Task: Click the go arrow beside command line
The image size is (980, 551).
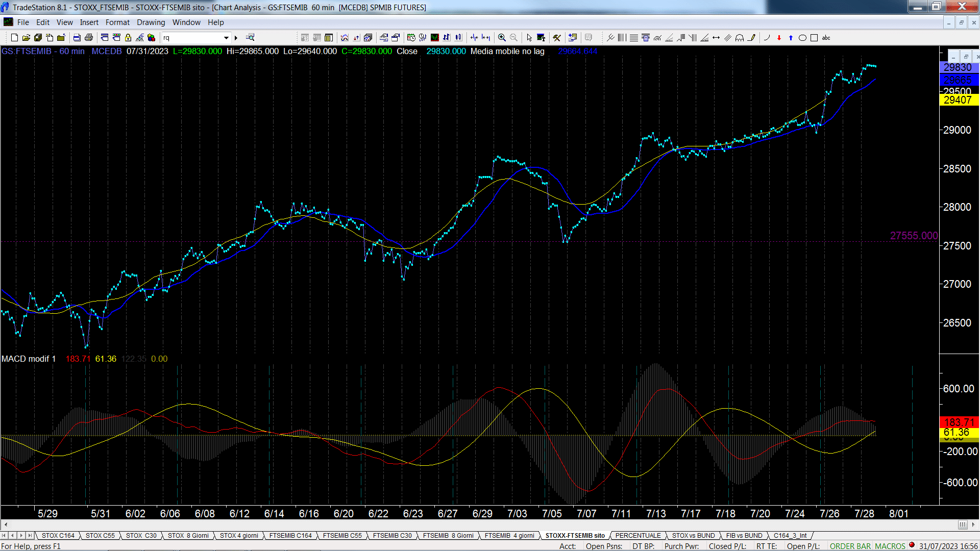Action: pos(236,38)
